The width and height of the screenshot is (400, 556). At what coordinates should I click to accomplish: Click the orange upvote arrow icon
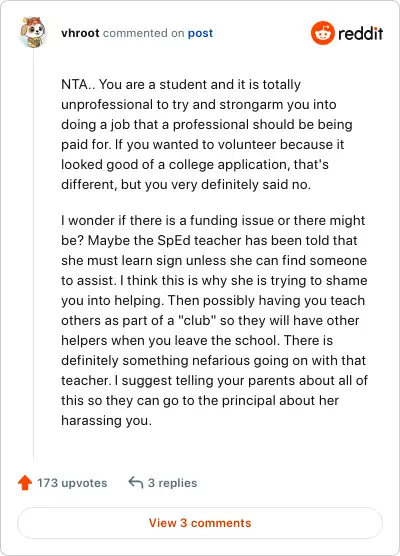click(25, 483)
